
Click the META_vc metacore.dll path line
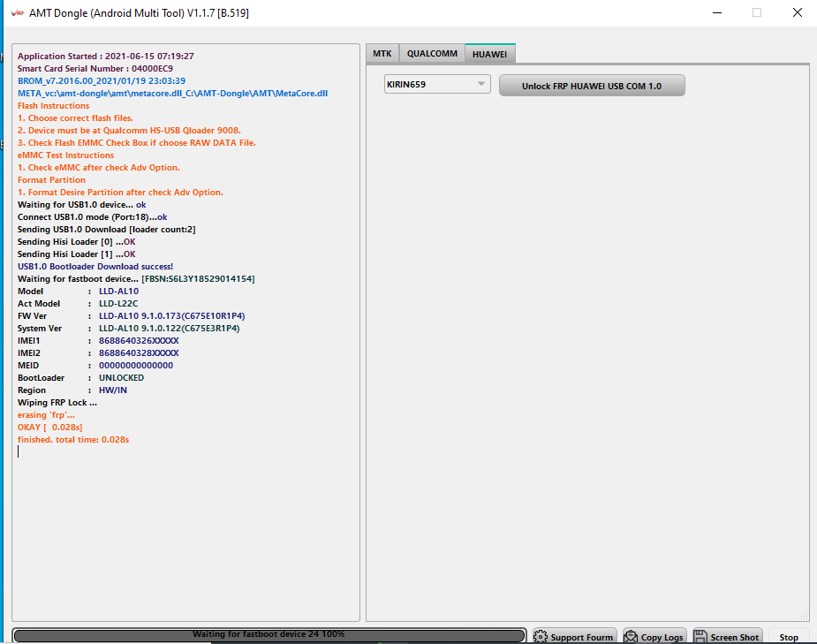[x=172, y=94]
